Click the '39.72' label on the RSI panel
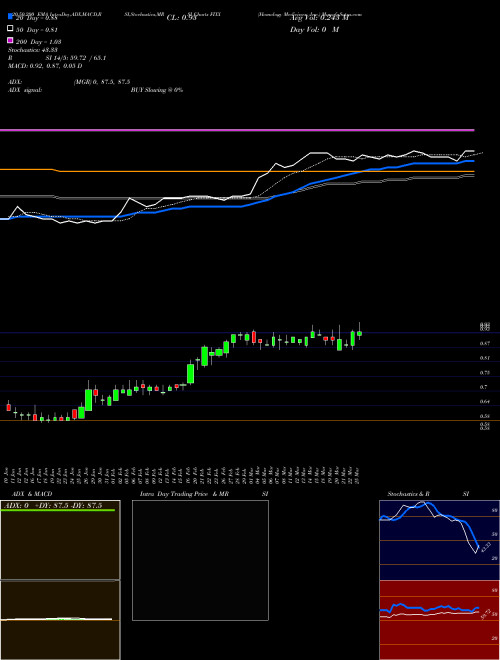The width and height of the screenshot is (500, 660). point(484,615)
